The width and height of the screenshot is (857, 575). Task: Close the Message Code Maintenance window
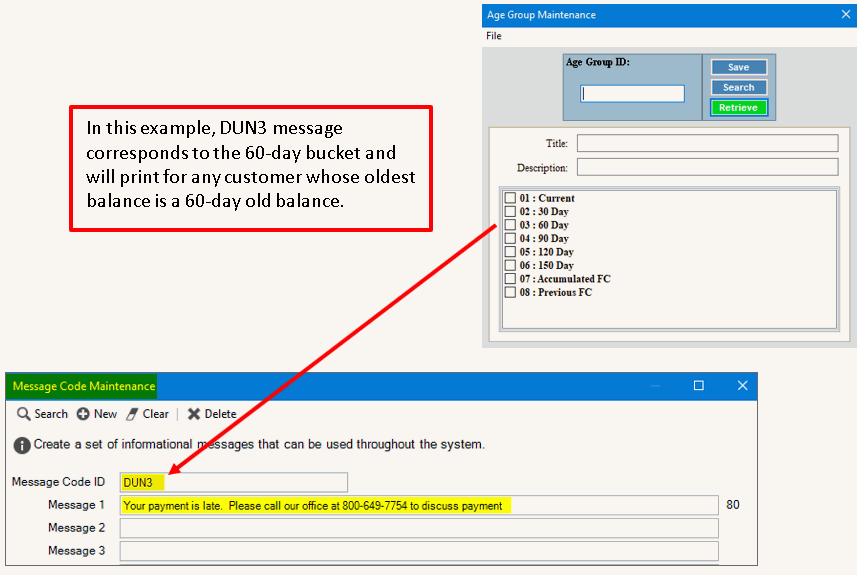pyautogui.click(x=742, y=386)
